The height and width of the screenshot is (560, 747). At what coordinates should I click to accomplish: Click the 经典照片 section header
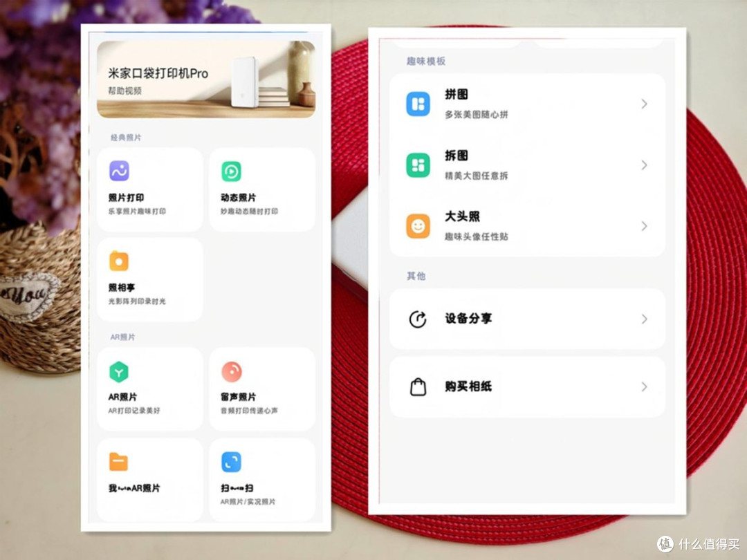pos(126,138)
